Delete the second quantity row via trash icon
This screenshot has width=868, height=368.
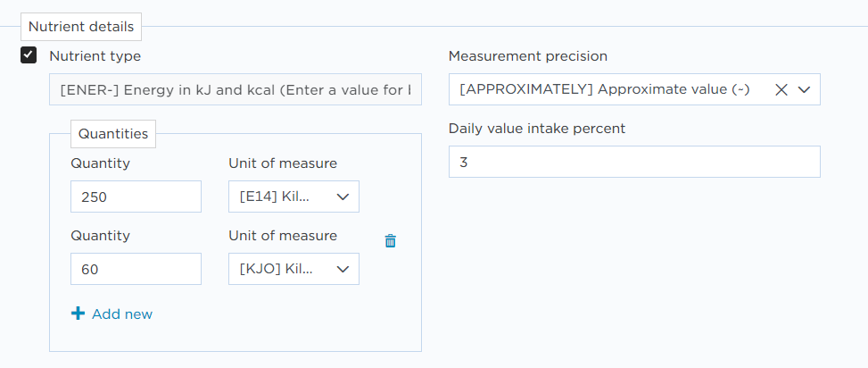coord(390,240)
